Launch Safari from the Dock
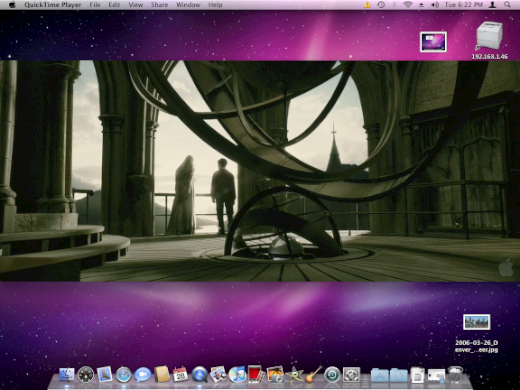This screenshot has width=520, height=390. click(124, 375)
